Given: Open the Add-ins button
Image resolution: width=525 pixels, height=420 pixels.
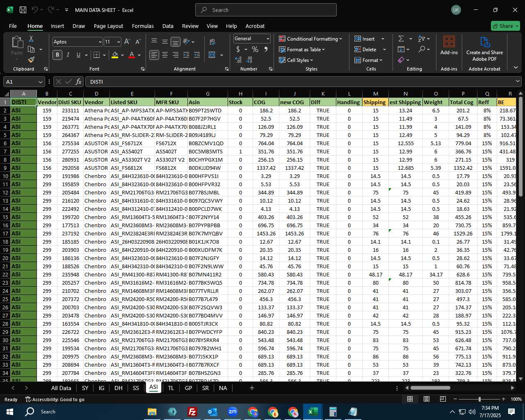Looking at the screenshot, I should pos(449,45).
